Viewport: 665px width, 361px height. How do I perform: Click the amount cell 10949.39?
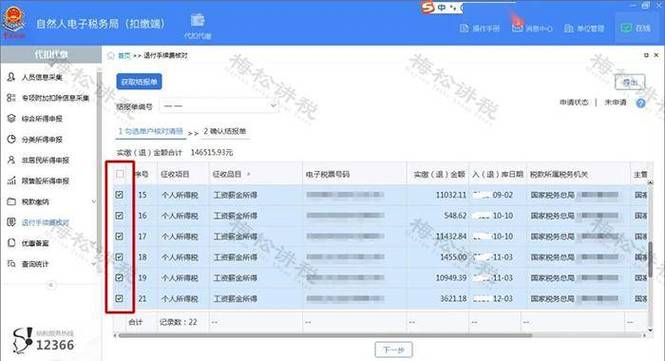click(451, 278)
